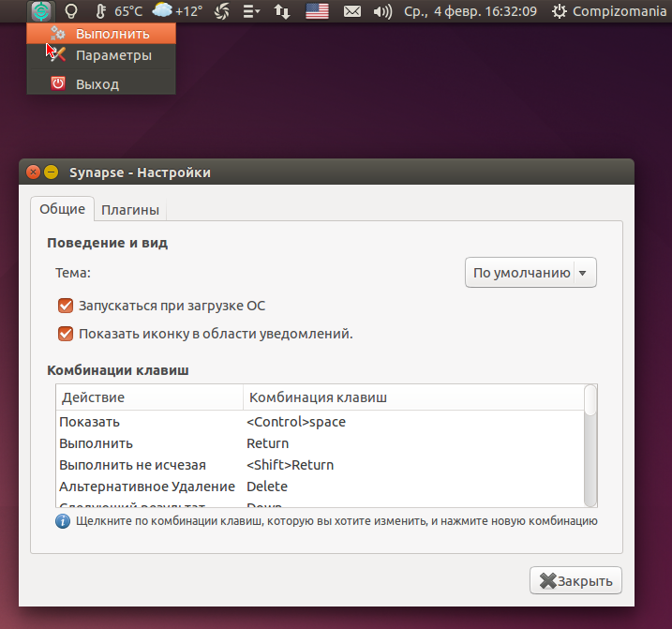Click the <Shift>Return key combination cell

(x=291, y=465)
